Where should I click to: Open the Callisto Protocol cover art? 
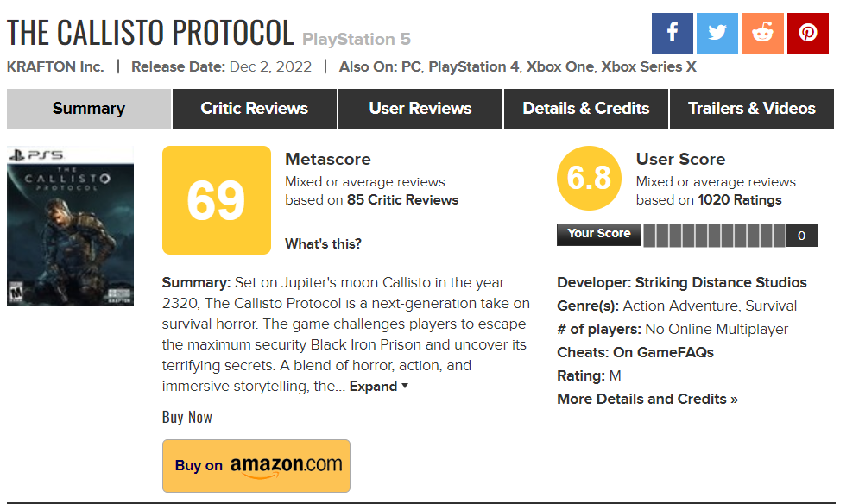coord(70,226)
